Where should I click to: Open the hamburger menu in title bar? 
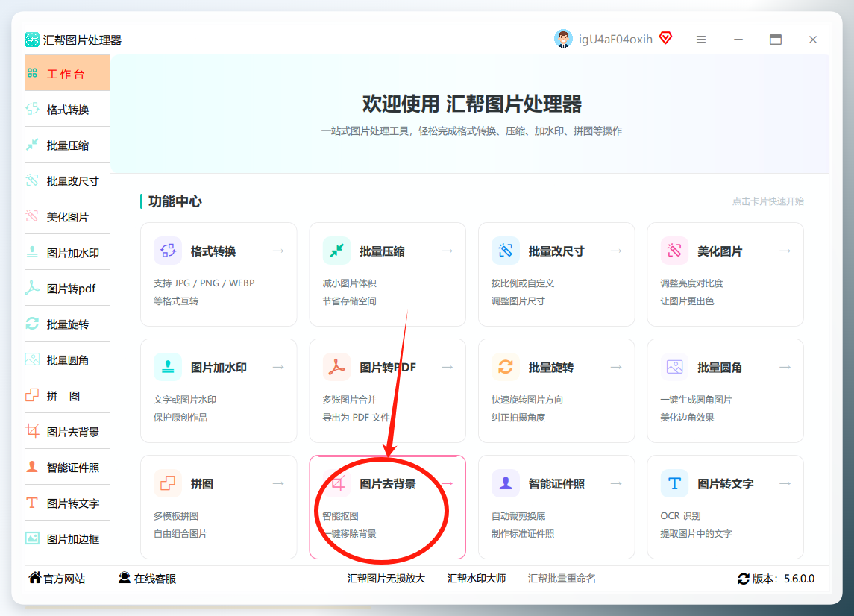[701, 40]
